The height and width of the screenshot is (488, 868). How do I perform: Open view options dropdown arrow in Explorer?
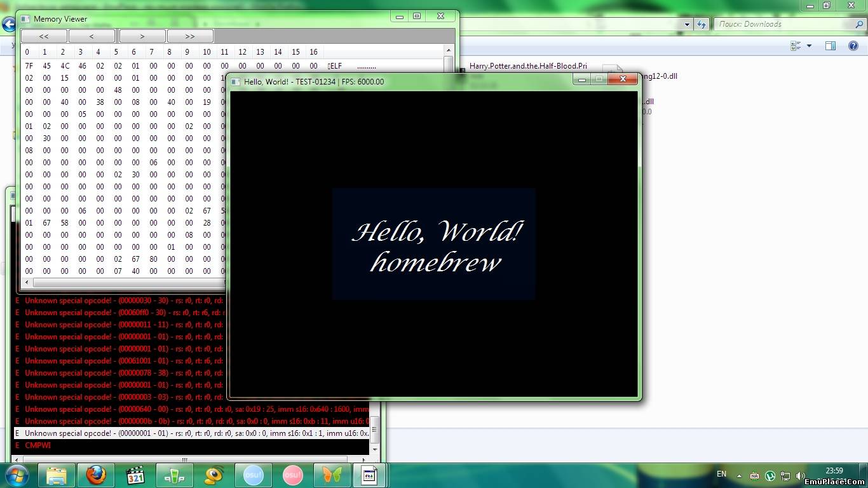click(809, 46)
